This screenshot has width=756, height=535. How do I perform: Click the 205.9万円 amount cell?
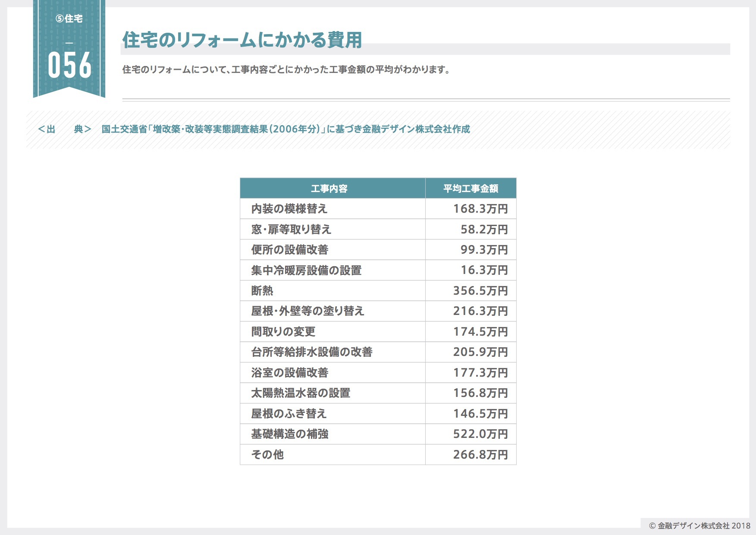click(480, 352)
